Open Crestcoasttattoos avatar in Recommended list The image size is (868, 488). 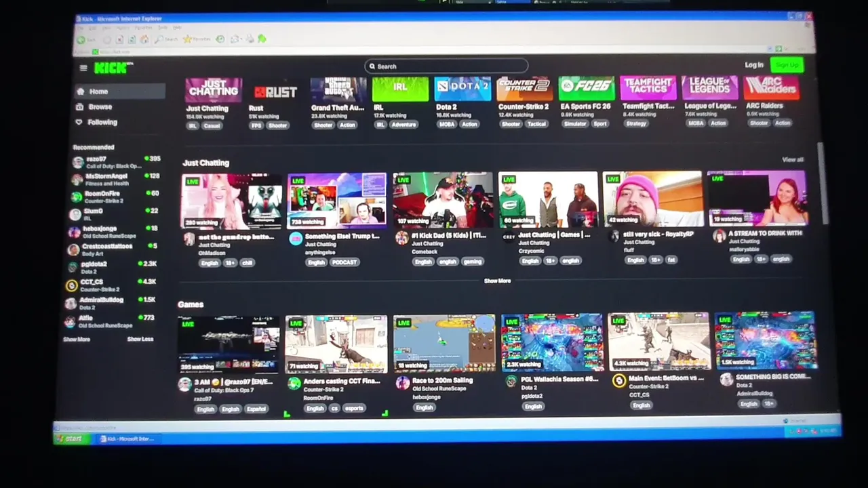73,249
